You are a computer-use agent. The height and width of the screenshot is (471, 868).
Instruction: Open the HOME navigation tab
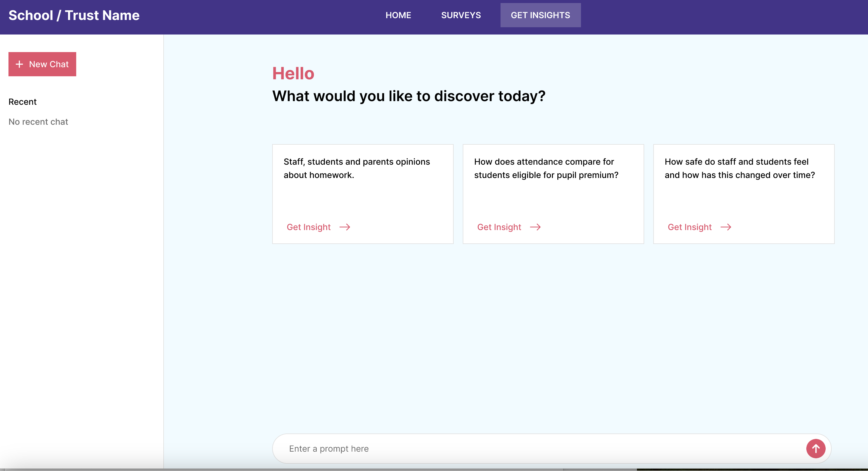coord(398,15)
